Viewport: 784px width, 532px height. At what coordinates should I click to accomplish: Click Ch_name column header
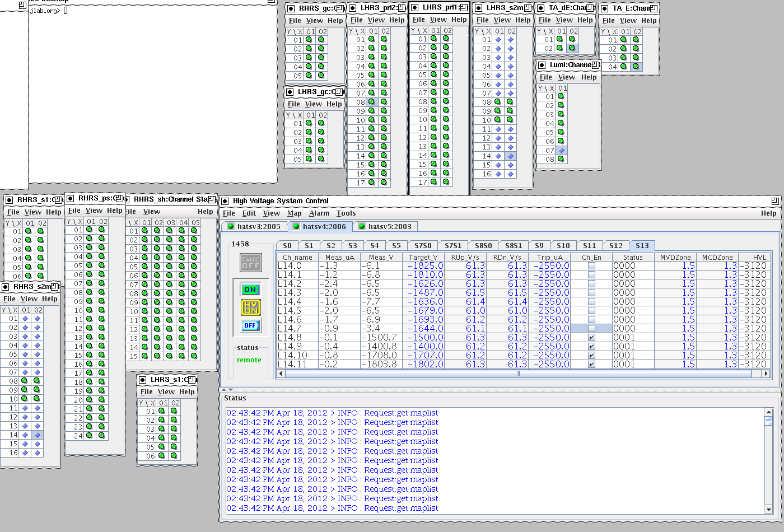[297, 257]
